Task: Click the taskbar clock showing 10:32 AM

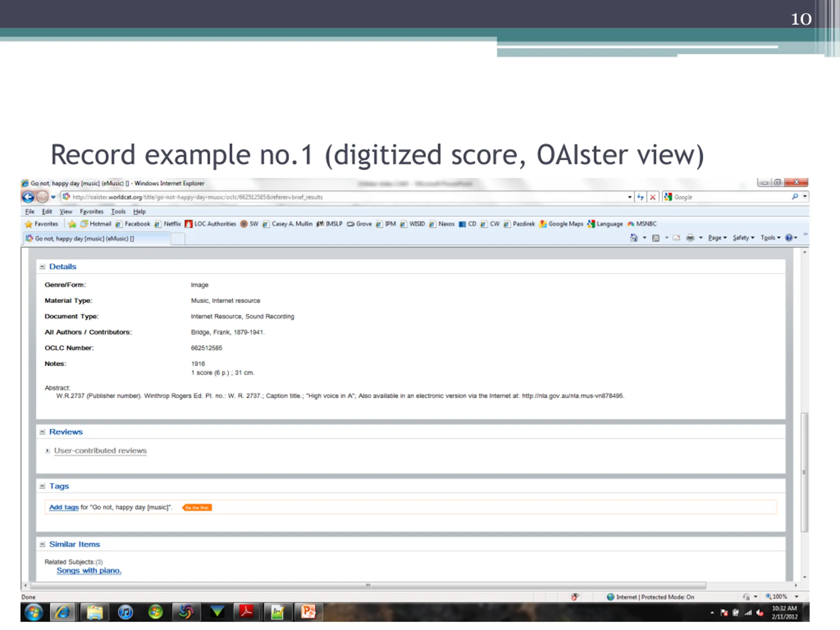Action: (785, 612)
